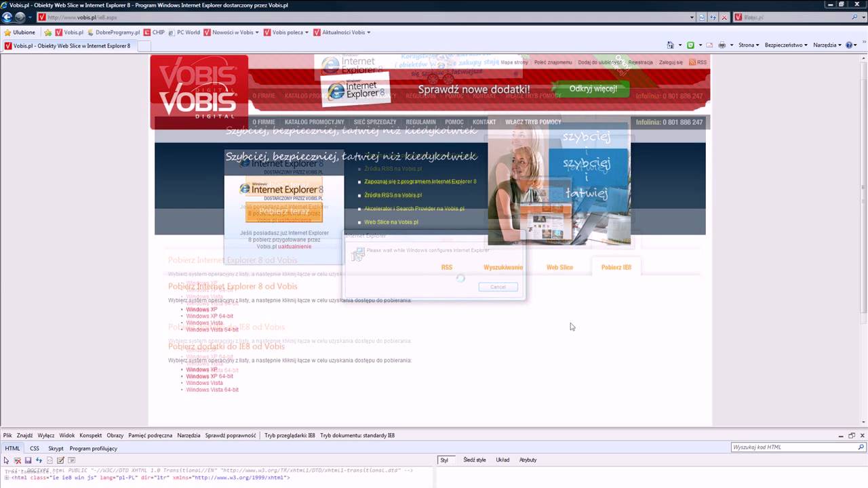The height and width of the screenshot is (488, 868).
Task: Open the Vobis.pl favorites bar link
Action: [x=69, y=33]
